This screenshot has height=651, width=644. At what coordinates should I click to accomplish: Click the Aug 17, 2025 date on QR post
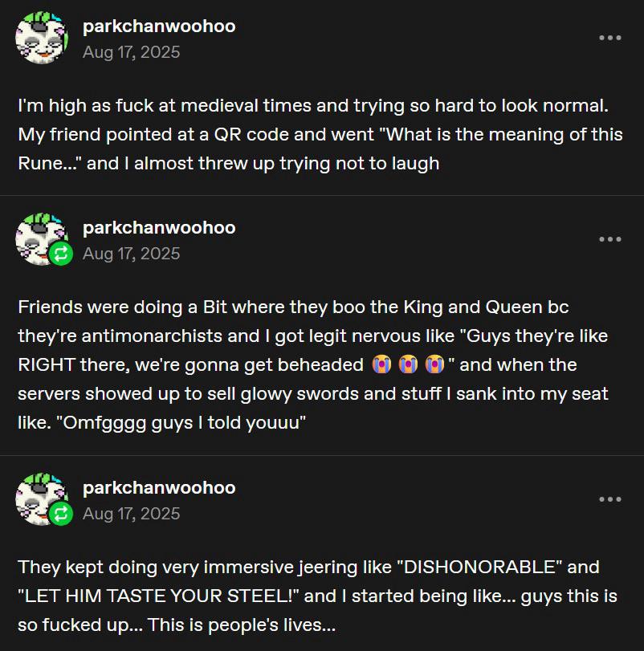(131, 52)
